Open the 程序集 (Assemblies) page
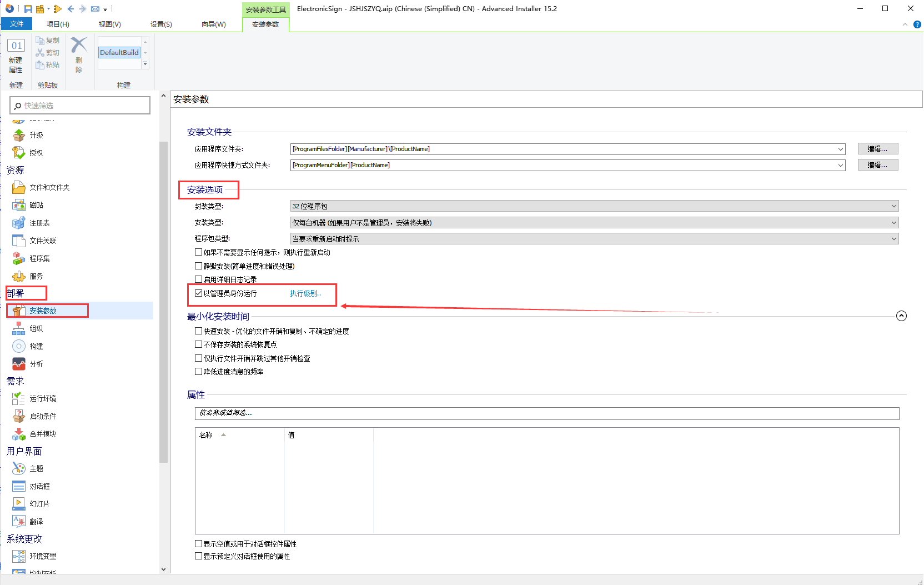 coord(39,258)
